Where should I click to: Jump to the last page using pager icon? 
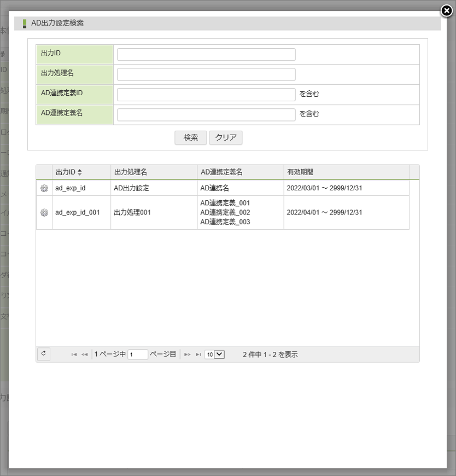pyautogui.click(x=198, y=355)
